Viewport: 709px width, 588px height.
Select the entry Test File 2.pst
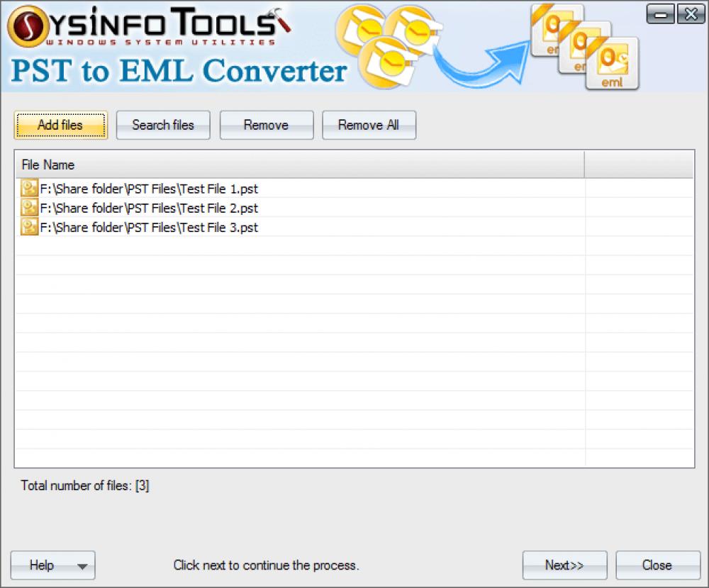click(149, 208)
